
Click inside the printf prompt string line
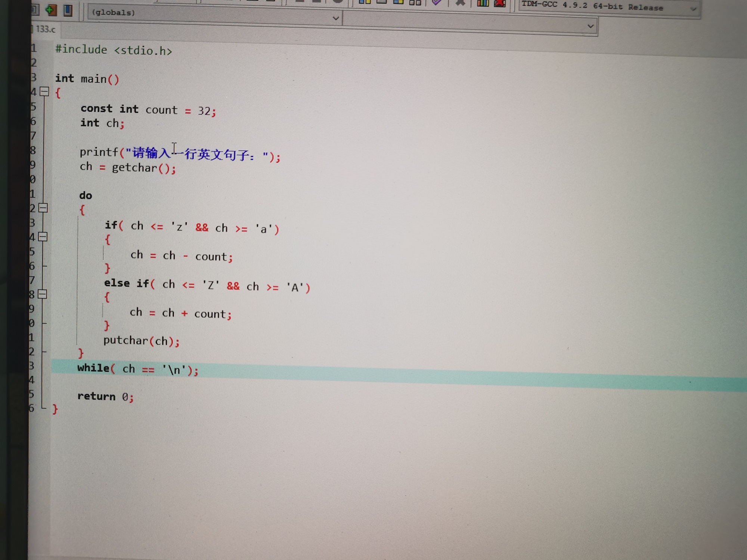[180, 153]
